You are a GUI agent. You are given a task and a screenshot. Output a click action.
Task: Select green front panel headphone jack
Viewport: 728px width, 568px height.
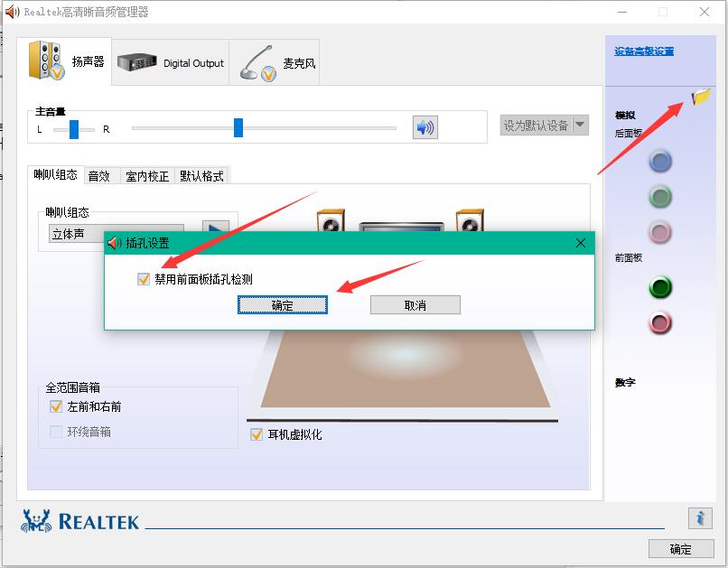tap(660, 287)
